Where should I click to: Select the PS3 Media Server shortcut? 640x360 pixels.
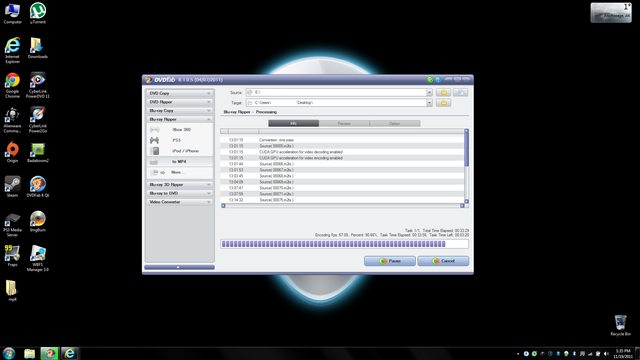coord(12,224)
